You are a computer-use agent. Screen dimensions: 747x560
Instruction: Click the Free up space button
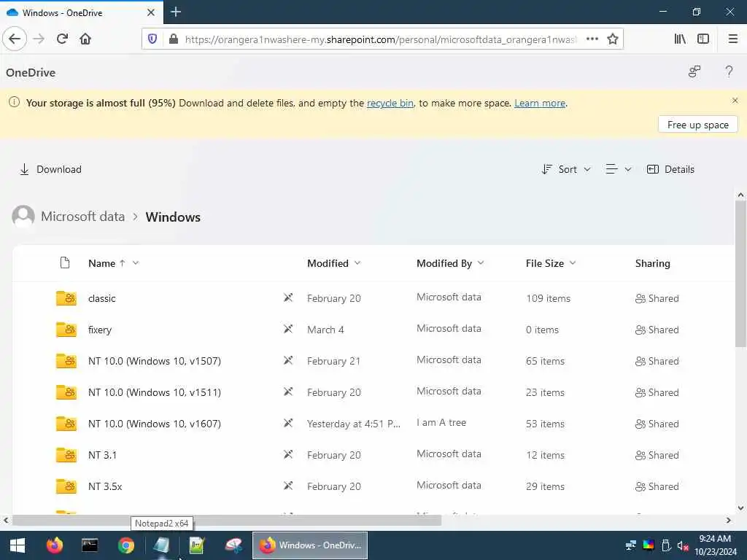pyautogui.click(x=697, y=125)
